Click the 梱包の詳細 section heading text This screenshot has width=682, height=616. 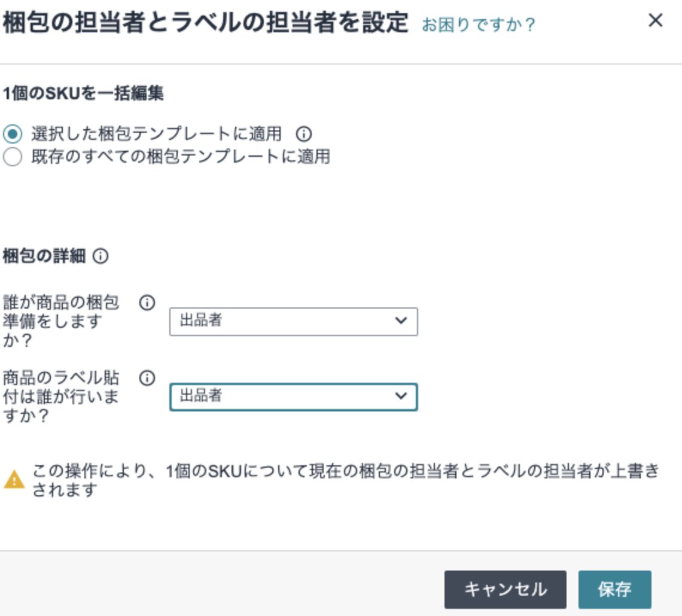click(44, 256)
